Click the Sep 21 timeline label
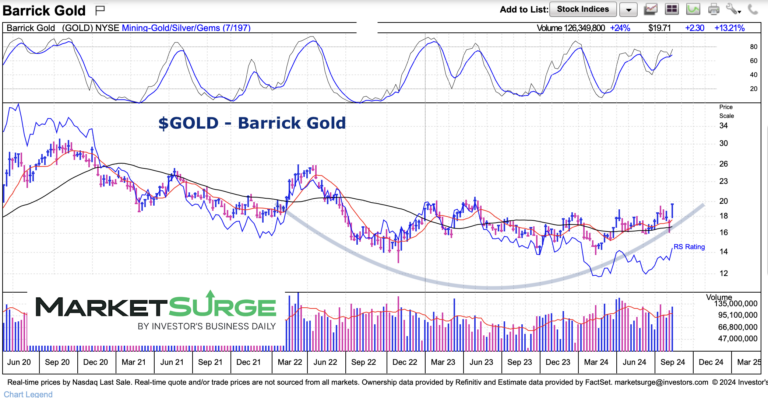 [x=210, y=362]
